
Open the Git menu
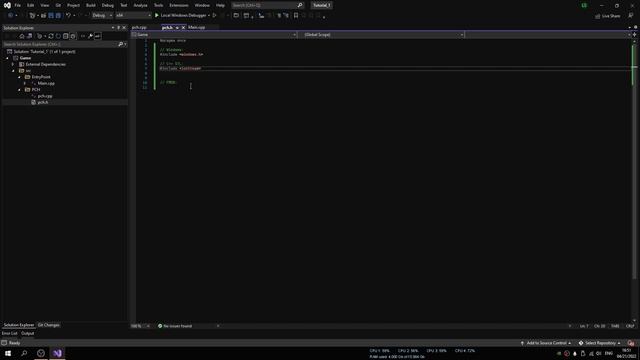point(58,5)
